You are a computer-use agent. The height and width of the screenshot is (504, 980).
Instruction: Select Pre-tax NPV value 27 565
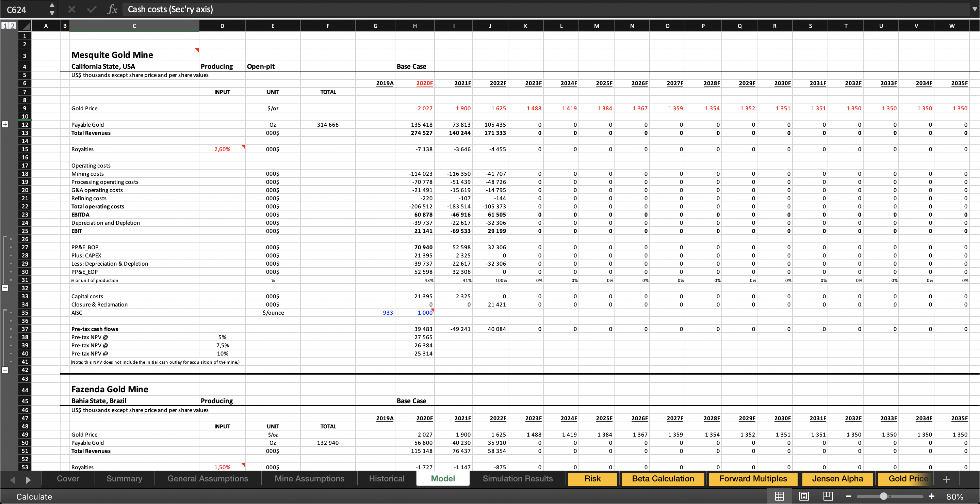tap(415, 337)
